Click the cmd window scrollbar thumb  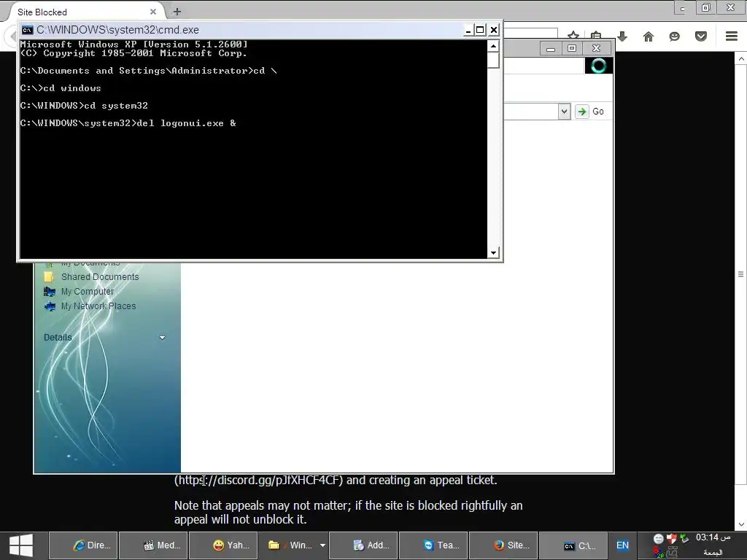click(x=493, y=60)
